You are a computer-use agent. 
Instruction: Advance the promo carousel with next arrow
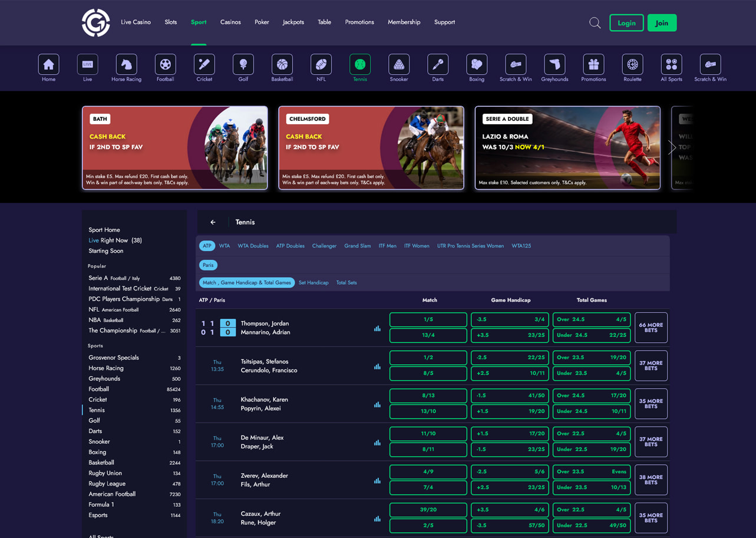(x=672, y=148)
